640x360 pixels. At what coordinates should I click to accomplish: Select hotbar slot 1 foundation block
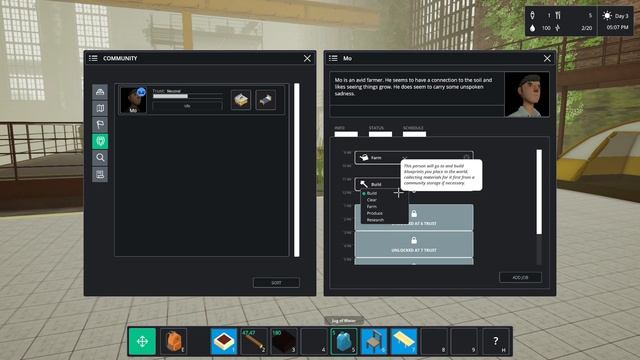point(224,341)
